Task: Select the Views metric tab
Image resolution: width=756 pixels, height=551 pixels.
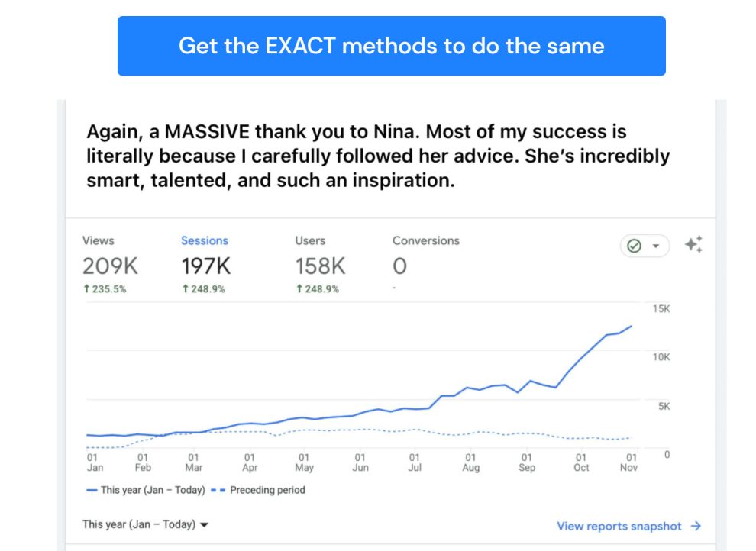Action: (99, 240)
